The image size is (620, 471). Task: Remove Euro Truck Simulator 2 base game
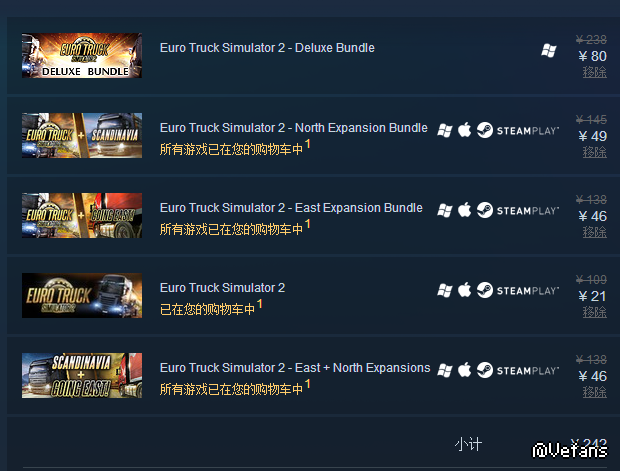pos(594,312)
